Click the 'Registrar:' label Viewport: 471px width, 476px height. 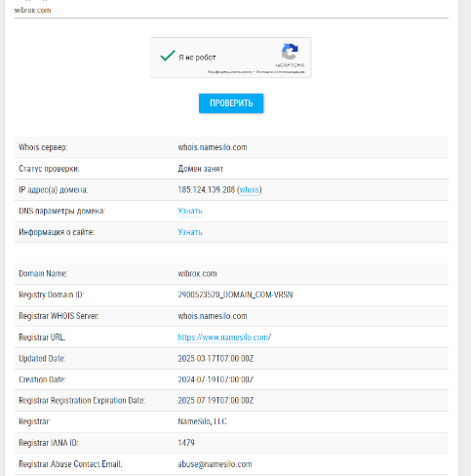34,421
